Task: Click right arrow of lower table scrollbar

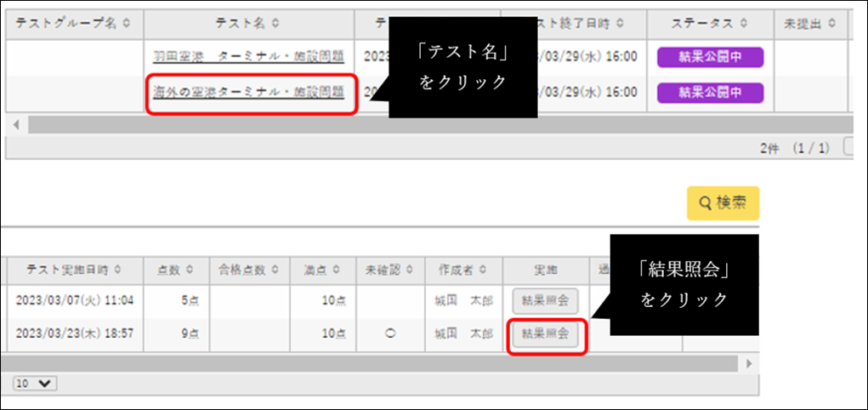Action: pos(750,363)
